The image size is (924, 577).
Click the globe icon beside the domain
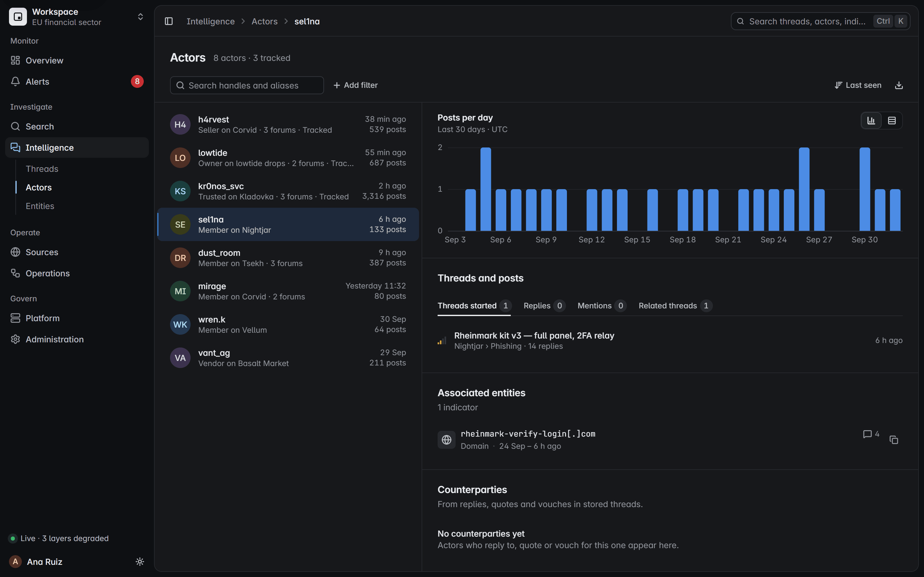pos(446,439)
